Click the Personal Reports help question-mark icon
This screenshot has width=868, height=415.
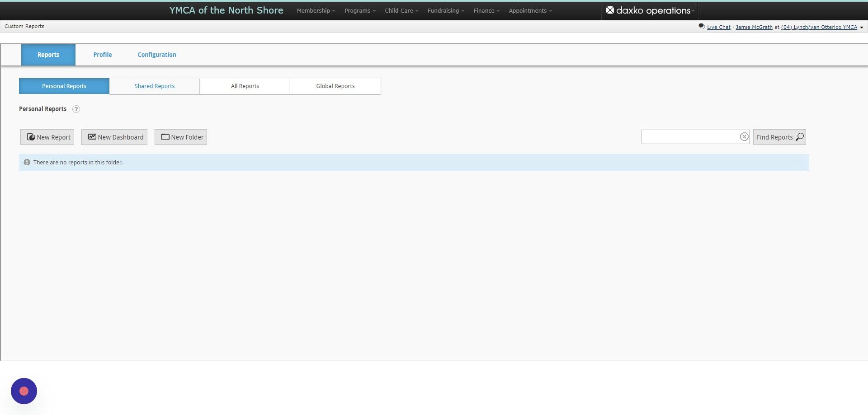76,109
